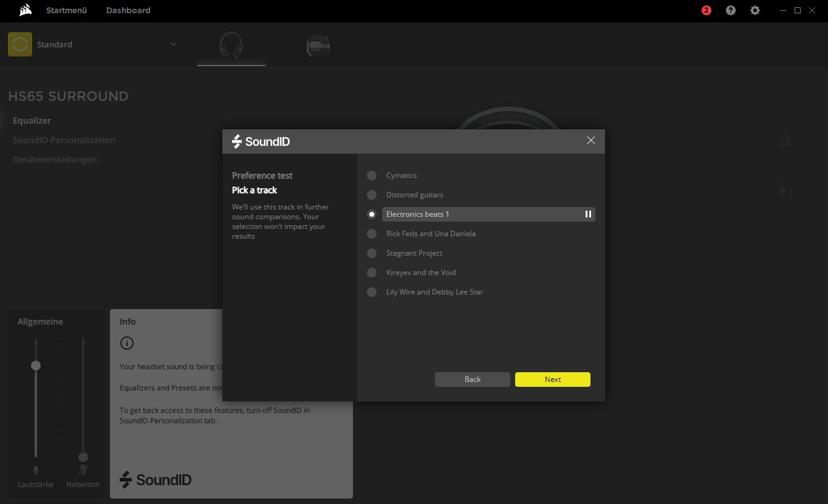
Task: Click the Corsair sails logo icon
Action: [26, 10]
